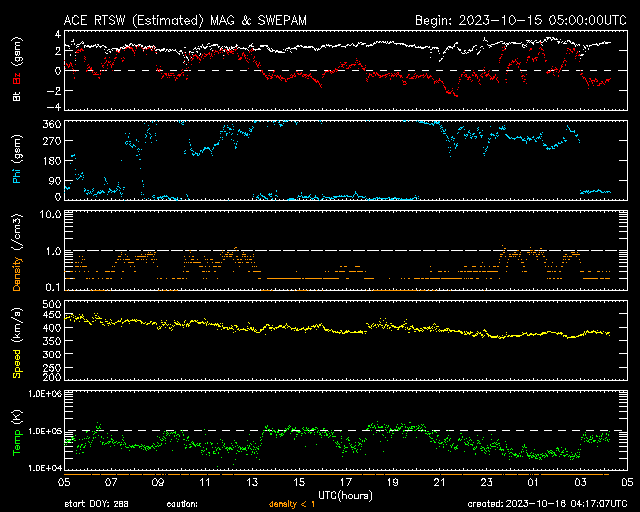640x512 pixels.
Task: Click the '270' tick label on Phi panel
Action: click(52, 142)
